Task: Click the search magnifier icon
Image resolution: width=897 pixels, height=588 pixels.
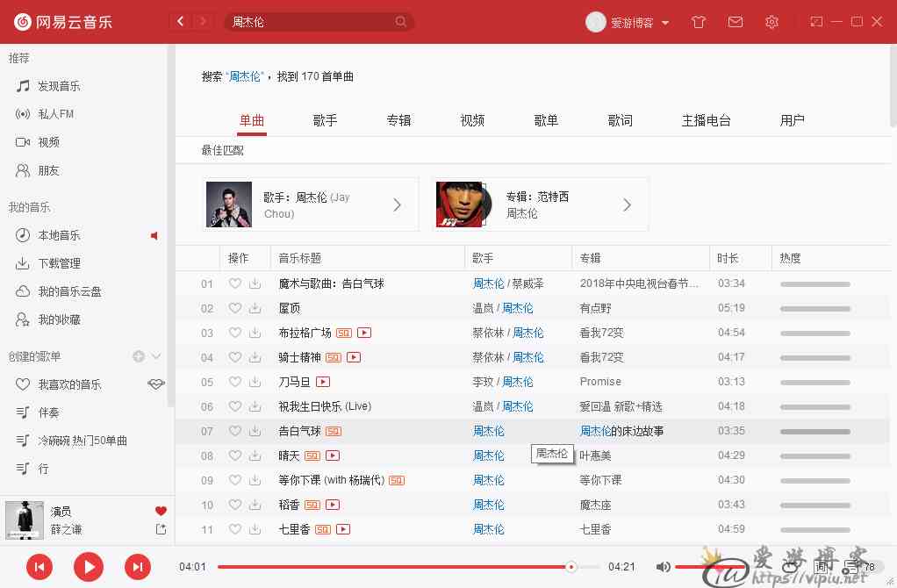Action: click(x=400, y=22)
